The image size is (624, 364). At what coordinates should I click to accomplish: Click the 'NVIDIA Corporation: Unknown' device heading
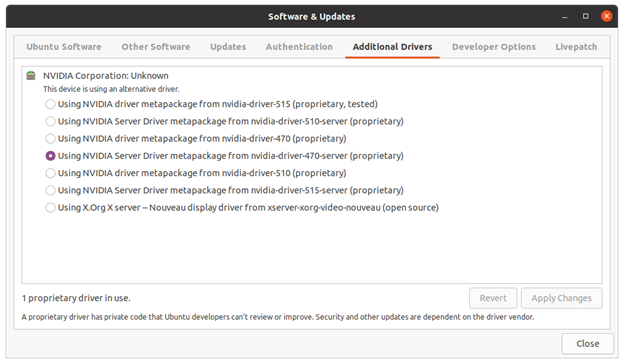tap(106, 76)
